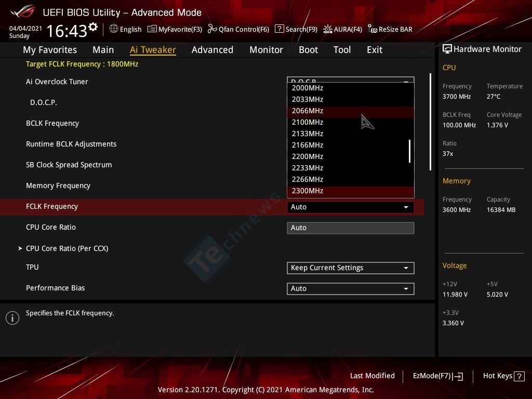This screenshot has width=532, height=399.
Task: Select the 2100MHz option
Action: [x=350, y=122]
